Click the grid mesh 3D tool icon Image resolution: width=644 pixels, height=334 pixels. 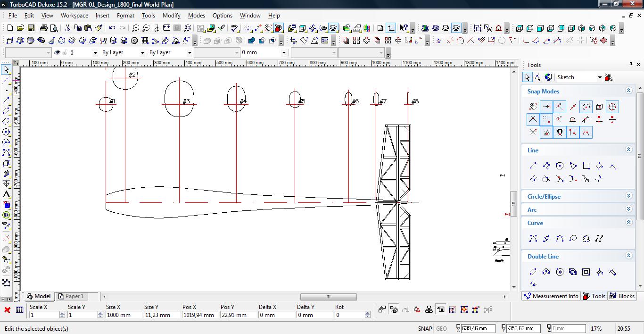click(145, 41)
